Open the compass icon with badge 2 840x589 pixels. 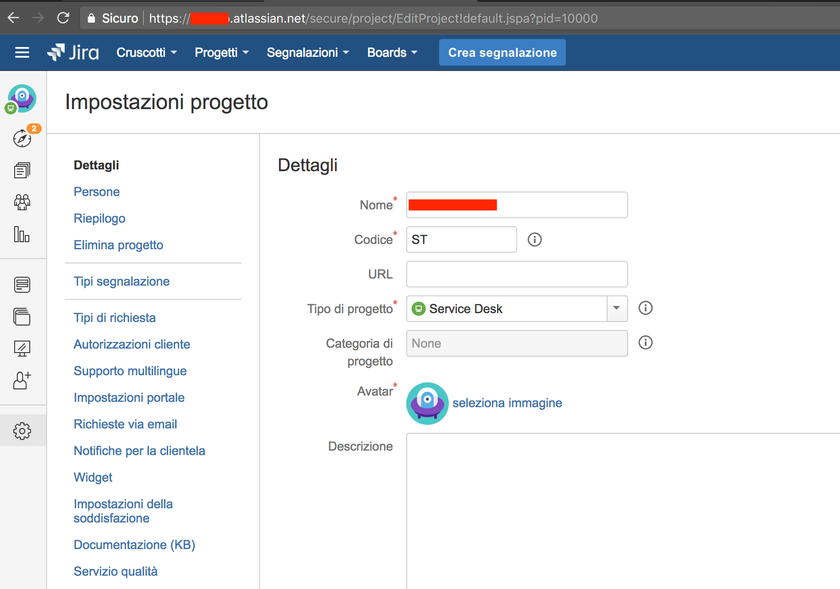[22, 138]
